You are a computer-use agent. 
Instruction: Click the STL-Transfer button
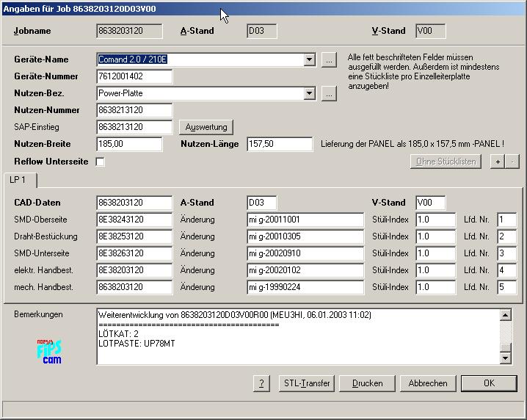click(x=307, y=383)
